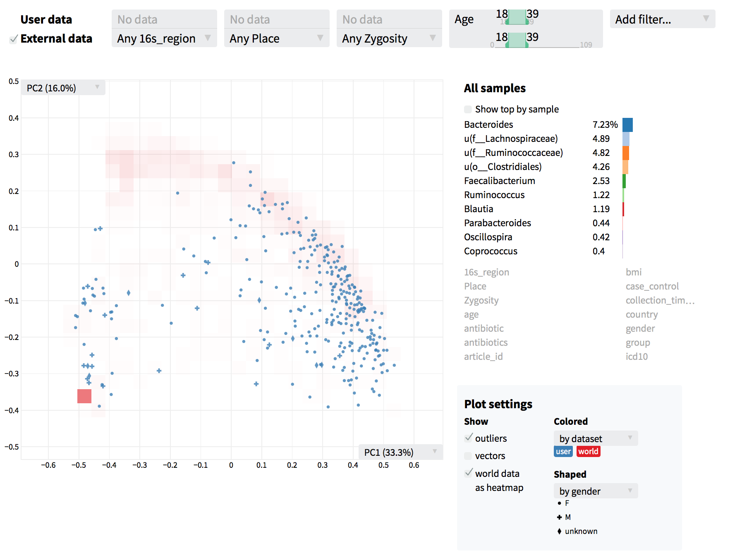Image resolution: width=730 pixels, height=560 pixels.
Task: Toggle the External data checkbox
Action: pos(14,39)
